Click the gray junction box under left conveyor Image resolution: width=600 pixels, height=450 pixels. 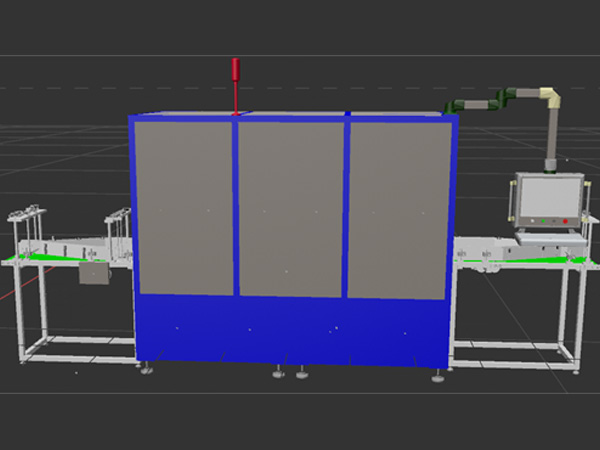96,272
